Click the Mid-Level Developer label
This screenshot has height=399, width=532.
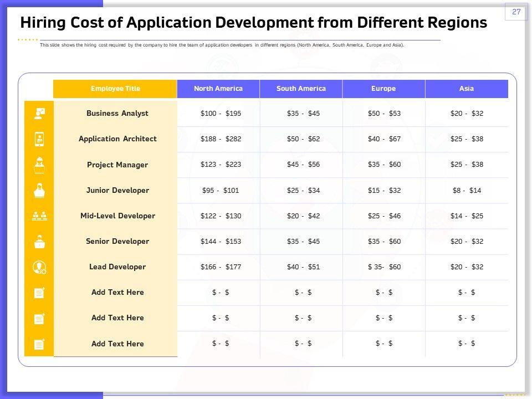pos(117,216)
